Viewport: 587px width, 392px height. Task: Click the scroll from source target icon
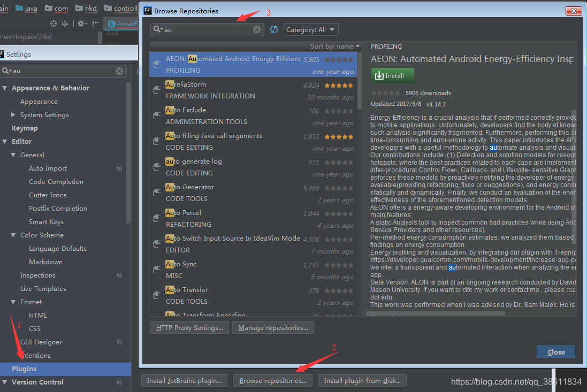(54, 24)
